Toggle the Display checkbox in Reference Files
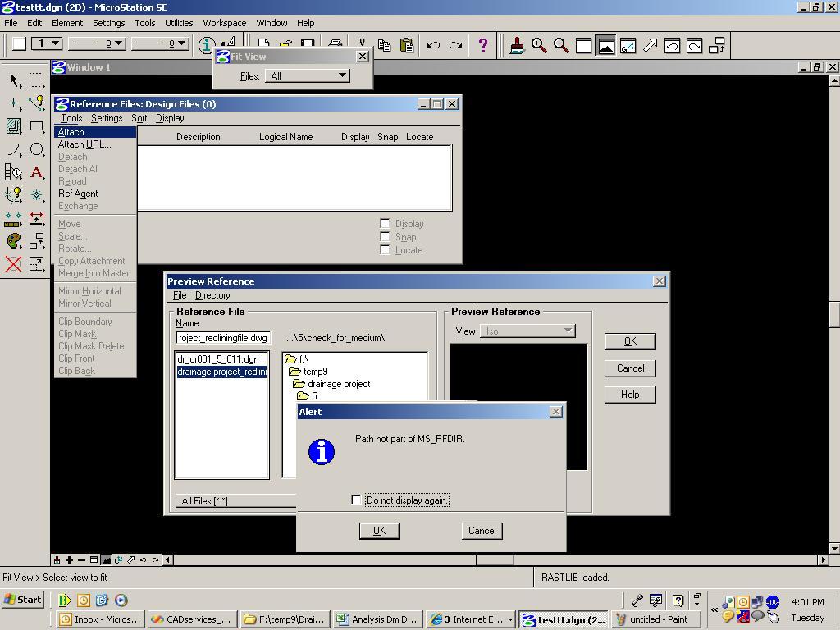840x630 pixels. click(x=385, y=223)
